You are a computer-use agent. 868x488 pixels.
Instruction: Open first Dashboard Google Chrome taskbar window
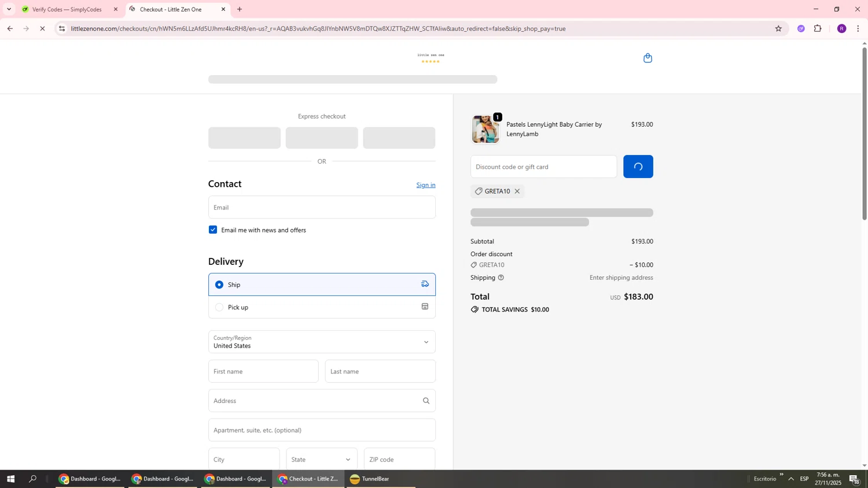click(x=90, y=479)
